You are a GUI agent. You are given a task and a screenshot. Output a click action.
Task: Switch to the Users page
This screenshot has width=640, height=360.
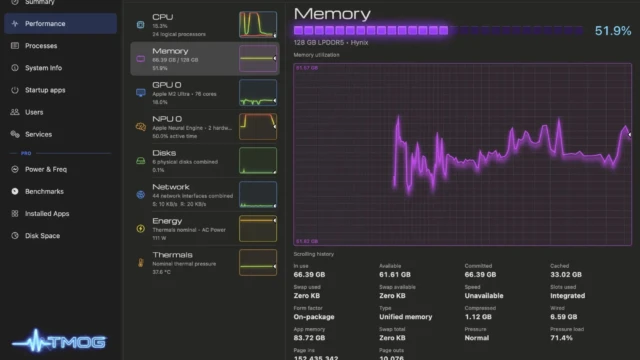(60, 112)
